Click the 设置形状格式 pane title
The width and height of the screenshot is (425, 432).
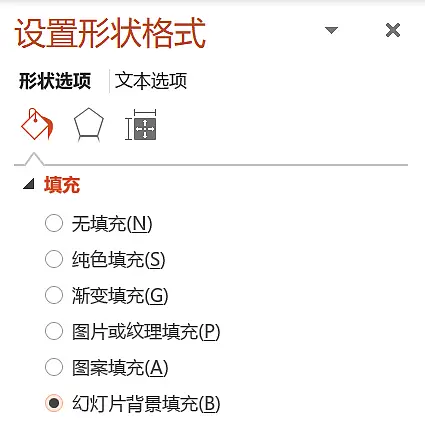(x=110, y=33)
